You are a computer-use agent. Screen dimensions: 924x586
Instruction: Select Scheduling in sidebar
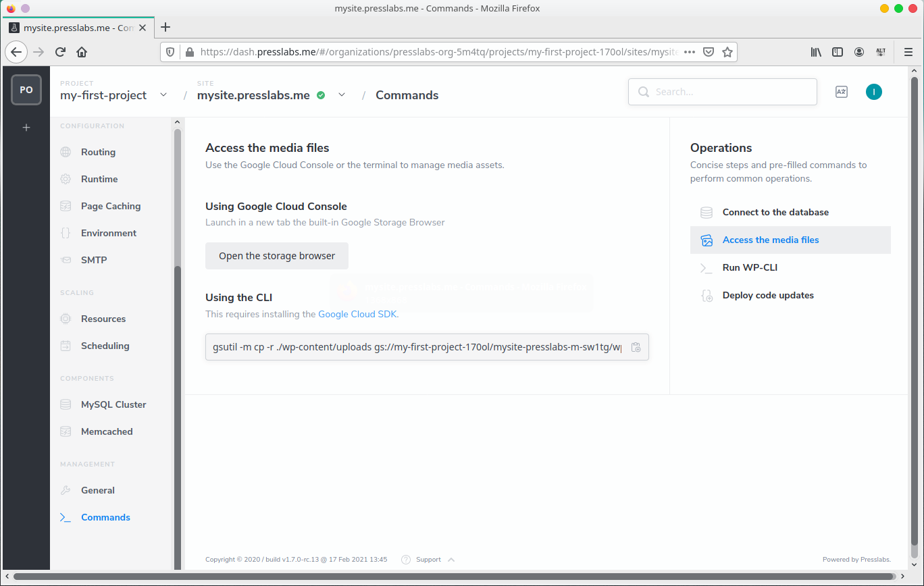pyautogui.click(x=105, y=346)
